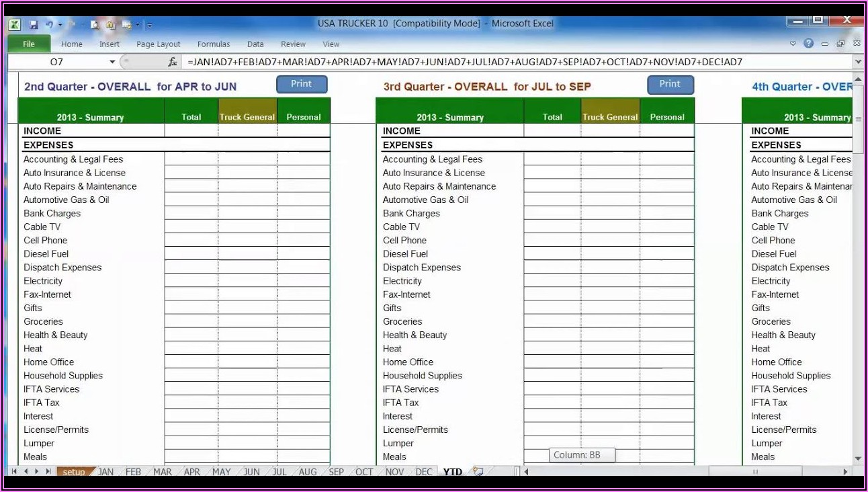This screenshot has height=492, width=868.
Task: Open the File tab
Action: click(x=29, y=44)
